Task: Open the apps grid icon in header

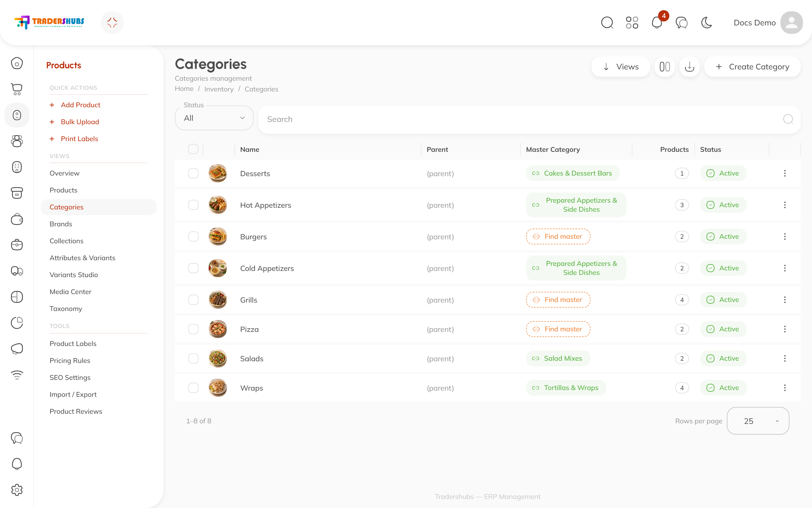Action: (x=632, y=23)
